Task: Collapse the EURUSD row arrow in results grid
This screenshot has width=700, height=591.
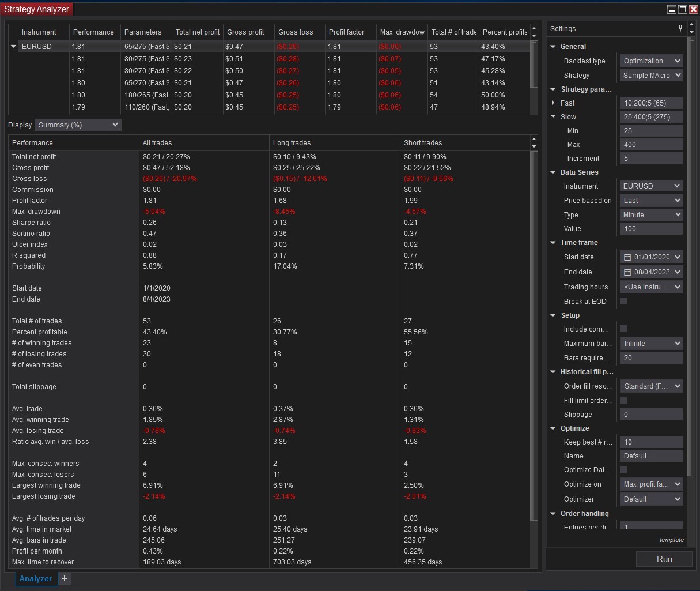Action: [14, 47]
